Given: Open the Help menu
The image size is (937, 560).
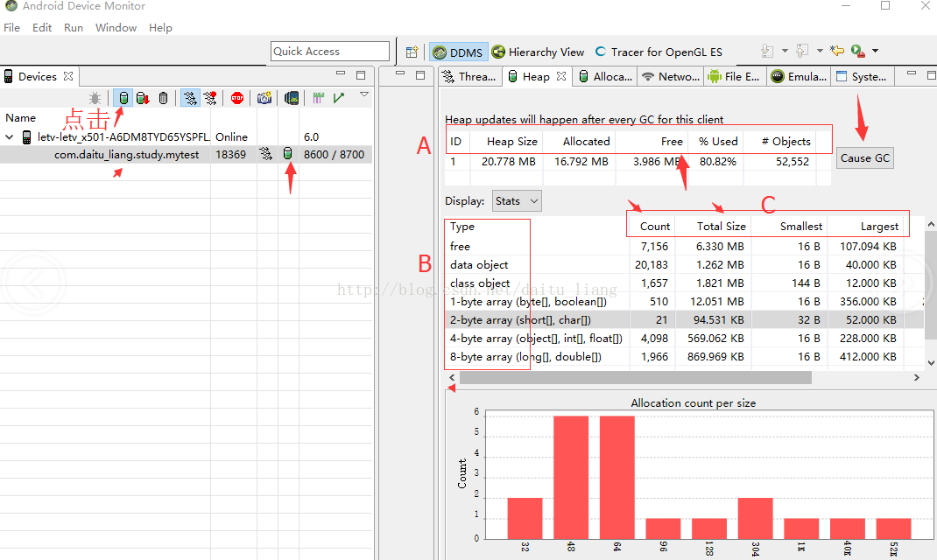Looking at the screenshot, I should (161, 27).
